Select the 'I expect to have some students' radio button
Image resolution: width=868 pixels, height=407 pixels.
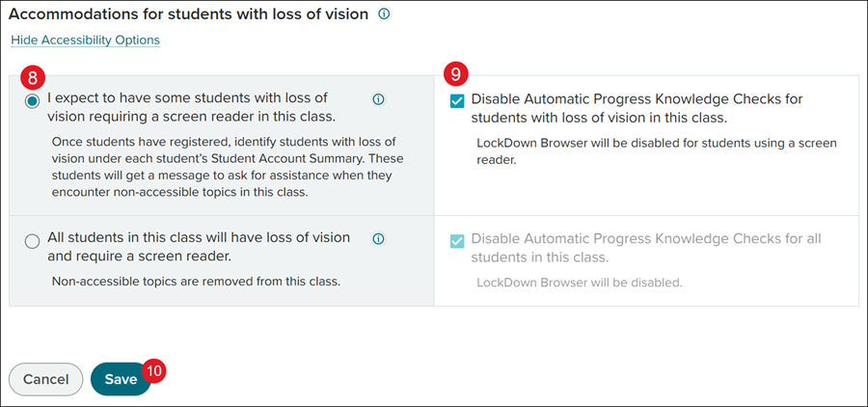pyautogui.click(x=33, y=99)
